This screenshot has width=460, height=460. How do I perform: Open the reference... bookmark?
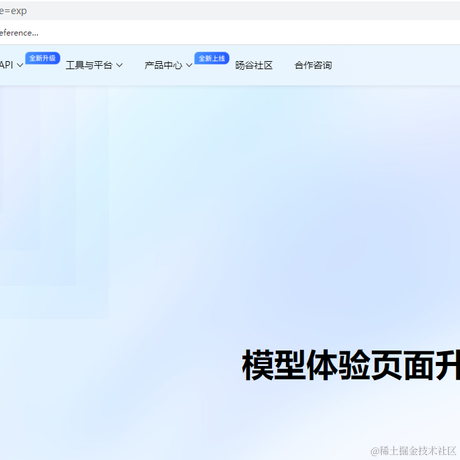19,33
